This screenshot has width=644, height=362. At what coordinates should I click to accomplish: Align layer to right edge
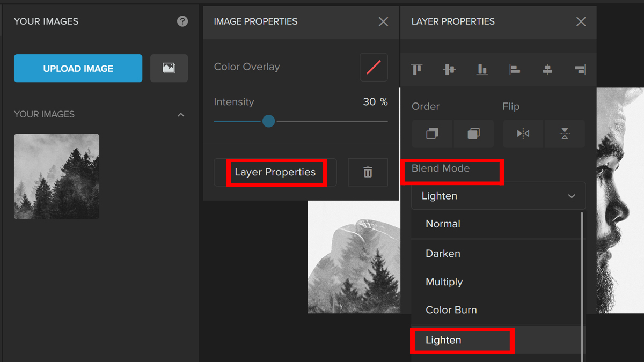click(x=580, y=69)
